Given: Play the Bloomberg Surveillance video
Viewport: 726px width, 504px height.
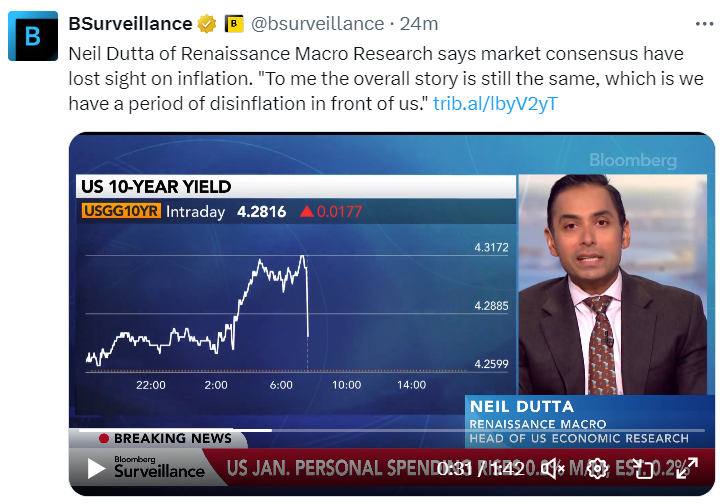Looking at the screenshot, I should pos(96,468).
